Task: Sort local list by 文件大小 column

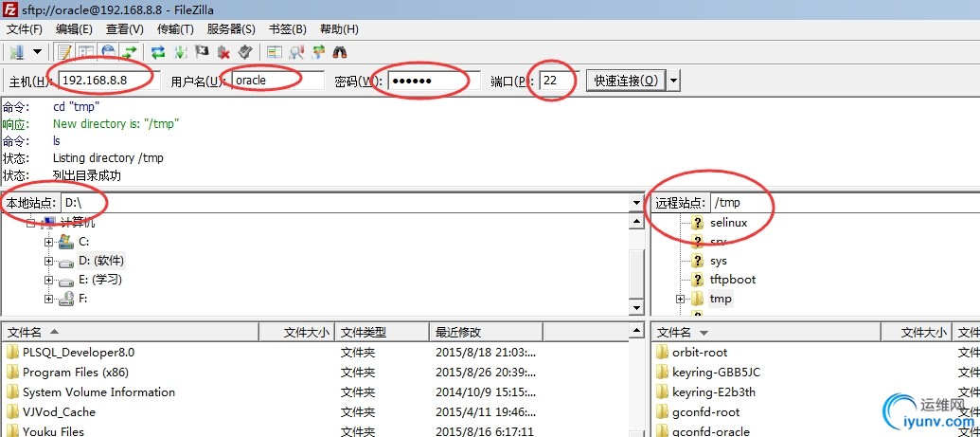Action: click(x=297, y=333)
